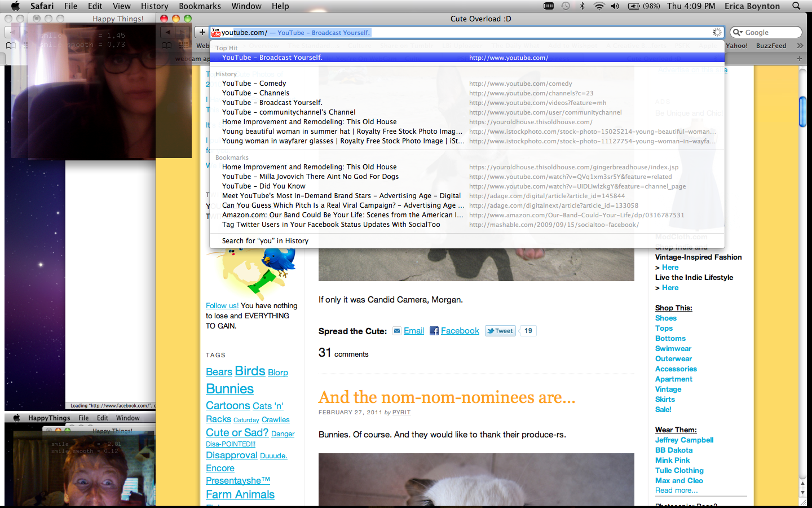The width and height of the screenshot is (812, 508).
Task: Click the Tweet button
Action: point(500,331)
